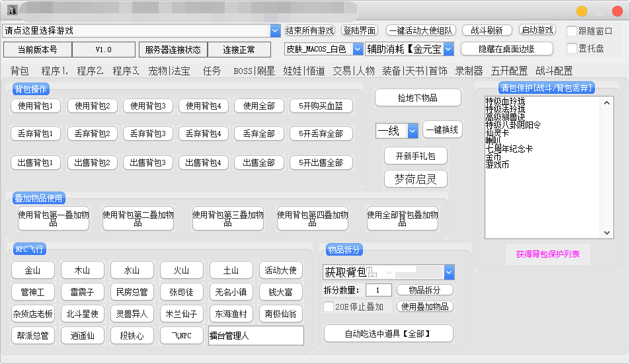
Task: Click the 使用全部 button
Action: click(x=258, y=106)
